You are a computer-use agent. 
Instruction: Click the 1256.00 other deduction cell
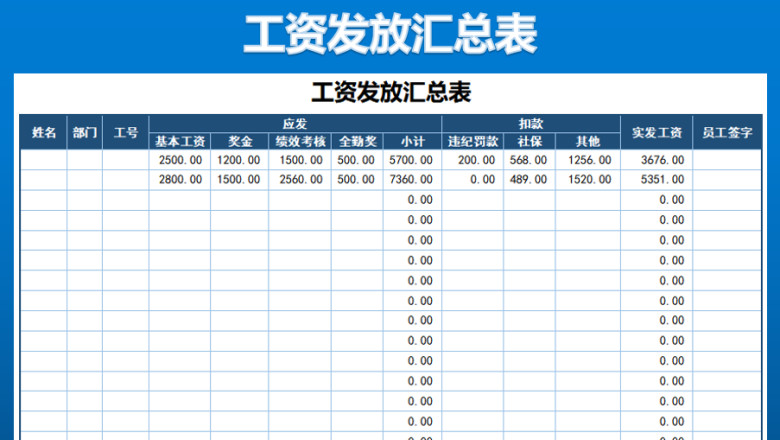click(x=588, y=160)
